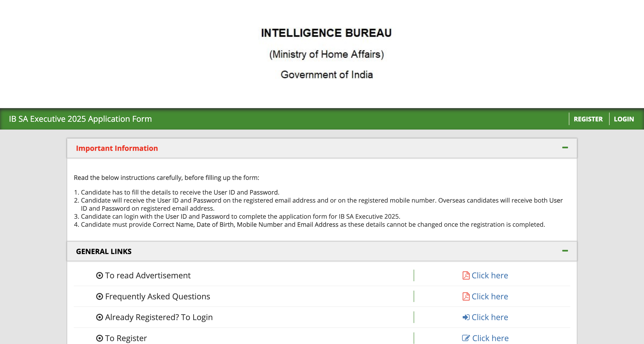
Task: Click instruction 2 about Overseas candidates
Action: coord(322,204)
